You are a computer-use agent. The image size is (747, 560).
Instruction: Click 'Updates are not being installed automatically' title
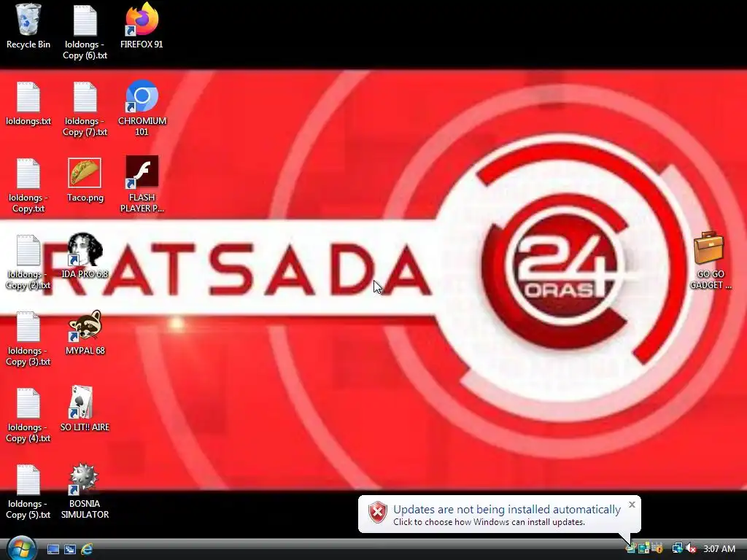[507, 509]
